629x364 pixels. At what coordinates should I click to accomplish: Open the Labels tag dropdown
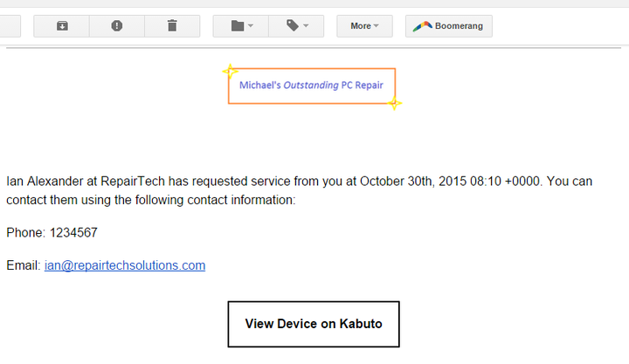coord(296,26)
